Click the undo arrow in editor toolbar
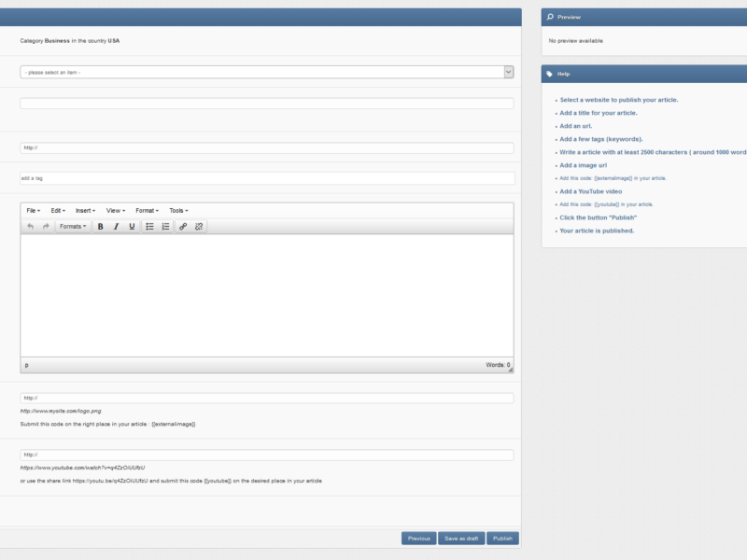The width and height of the screenshot is (747, 560). pyautogui.click(x=31, y=227)
